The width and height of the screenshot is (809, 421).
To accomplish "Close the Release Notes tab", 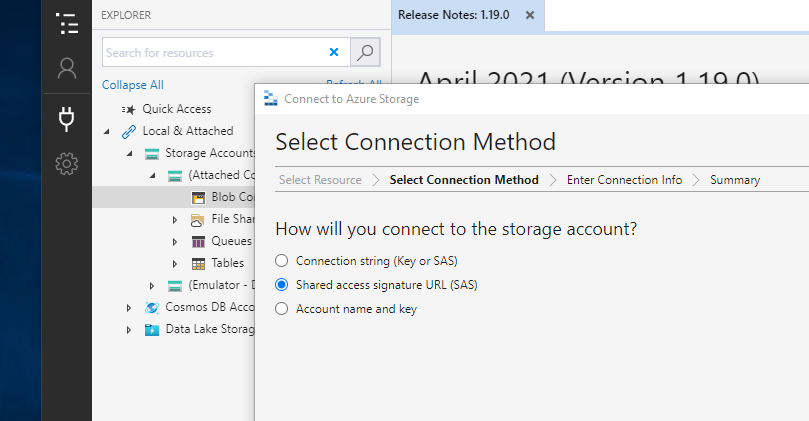I will click(530, 15).
